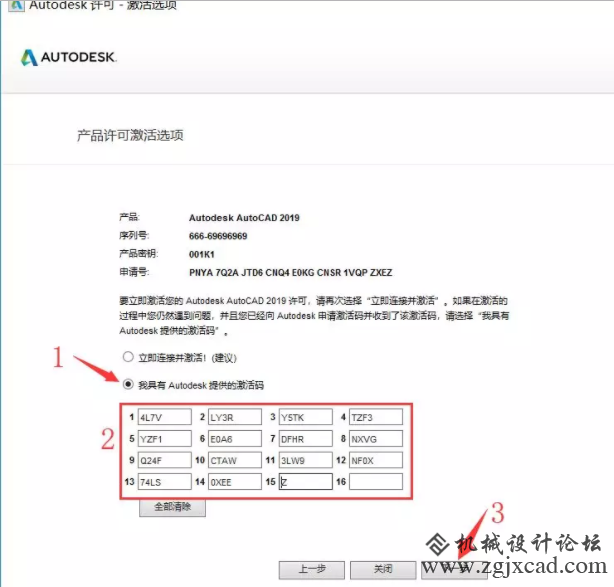The width and height of the screenshot is (614, 587).
Task: Click the empty activation code field 16
Action: pos(376,482)
